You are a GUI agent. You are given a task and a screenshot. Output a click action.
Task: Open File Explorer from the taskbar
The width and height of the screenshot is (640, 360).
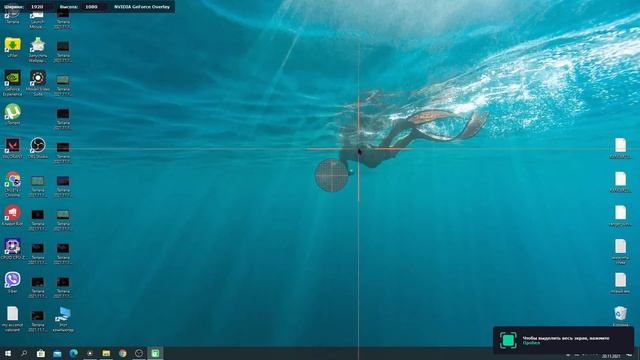(106, 353)
